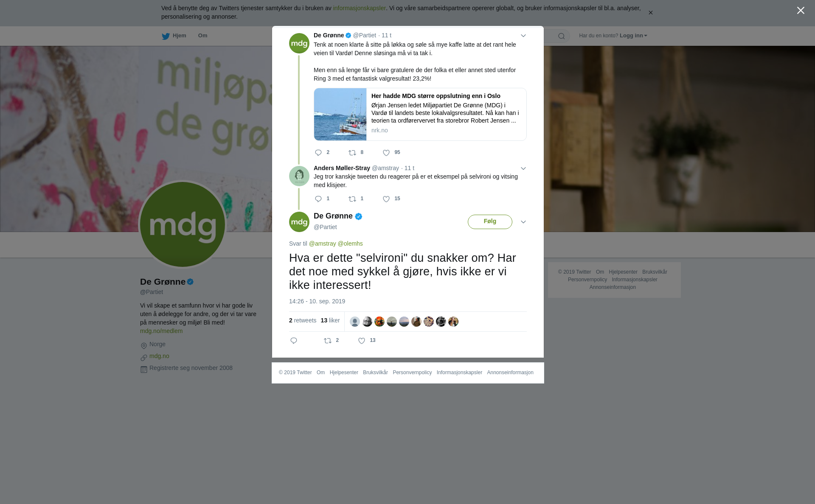View the first liker's avatar
This screenshot has height=504, width=815.
pos(355,322)
